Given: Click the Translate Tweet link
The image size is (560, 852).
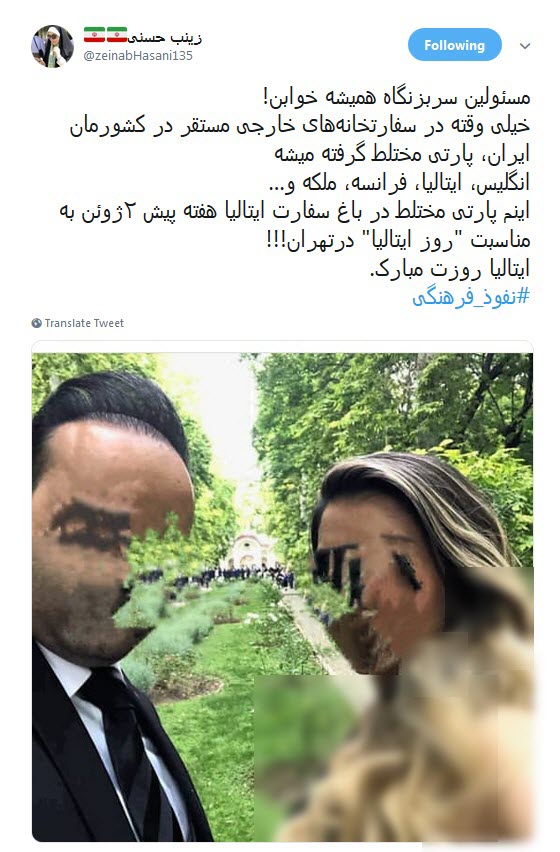Looking at the screenshot, I should click(x=84, y=323).
